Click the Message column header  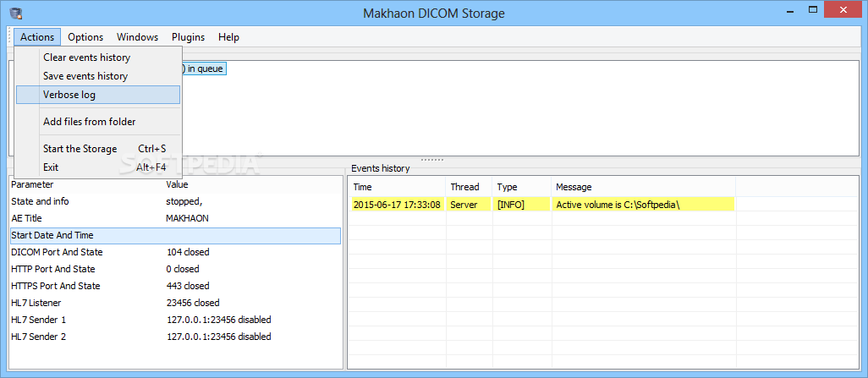click(x=643, y=187)
